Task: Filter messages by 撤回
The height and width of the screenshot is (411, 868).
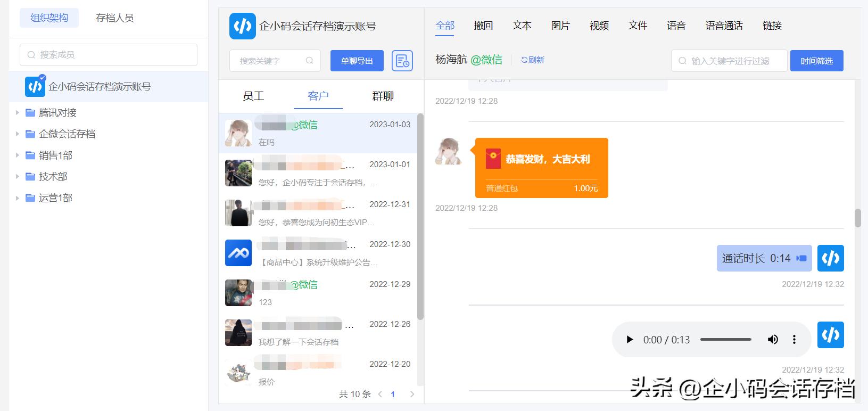Action: pyautogui.click(x=483, y=26)
